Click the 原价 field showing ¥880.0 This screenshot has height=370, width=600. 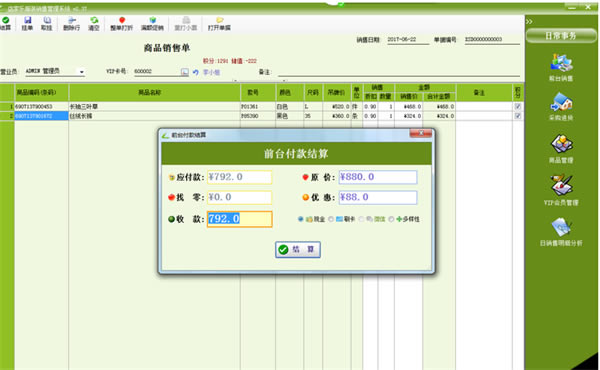[378, 177]
